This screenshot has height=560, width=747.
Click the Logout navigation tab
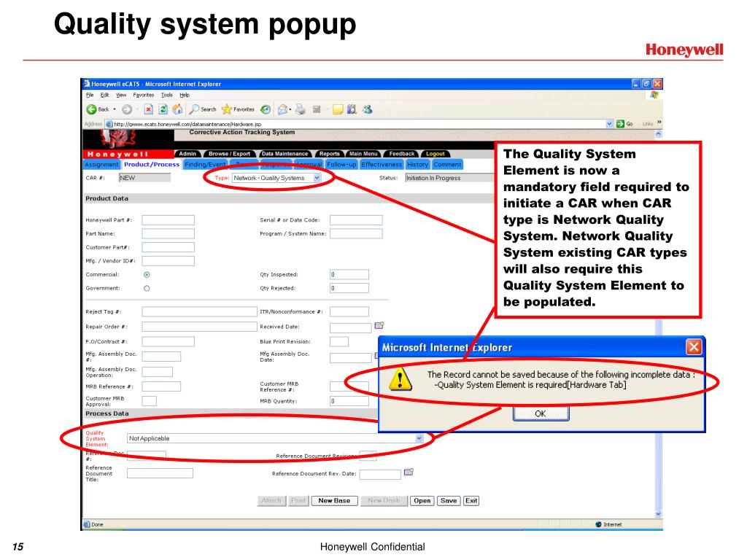point(436,154)
